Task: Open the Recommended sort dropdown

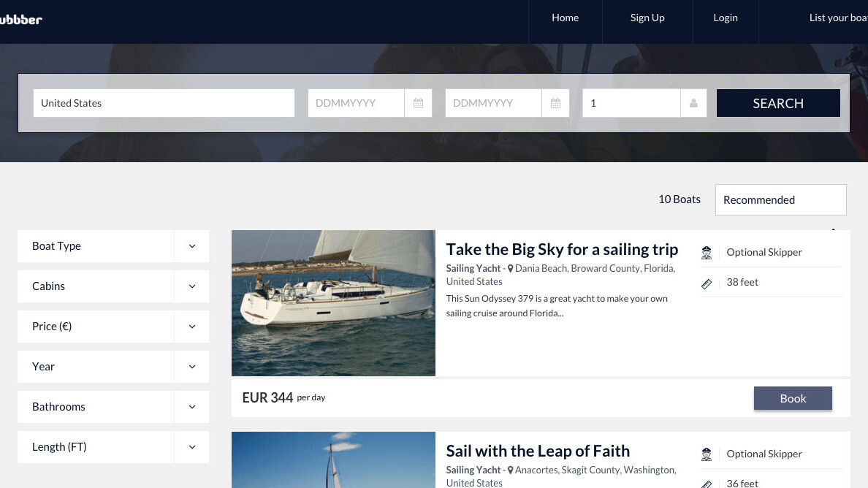Action: [x=780, y=199]
